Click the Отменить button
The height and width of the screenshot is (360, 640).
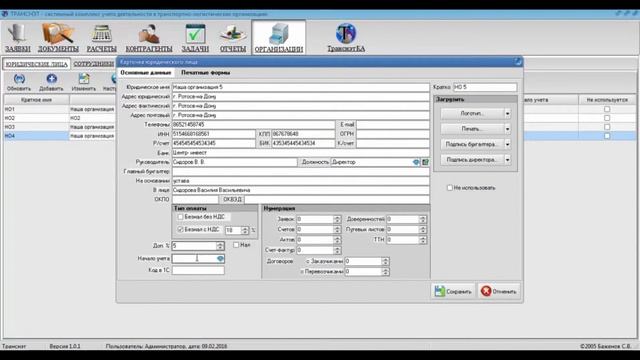pyautogui.click(x=499, y=291)
